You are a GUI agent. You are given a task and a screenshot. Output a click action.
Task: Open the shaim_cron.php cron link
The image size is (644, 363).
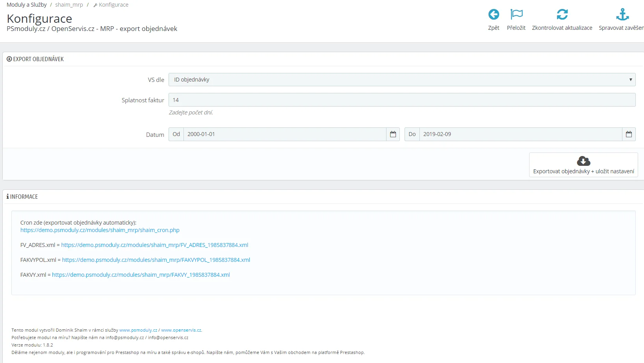[x=100, y=230]
